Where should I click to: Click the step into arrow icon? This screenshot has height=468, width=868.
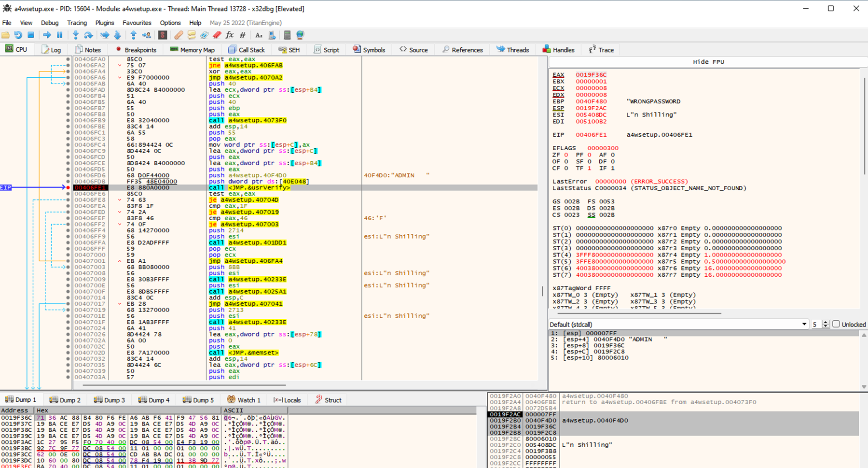pyautogui.click(x=76, y=35)
